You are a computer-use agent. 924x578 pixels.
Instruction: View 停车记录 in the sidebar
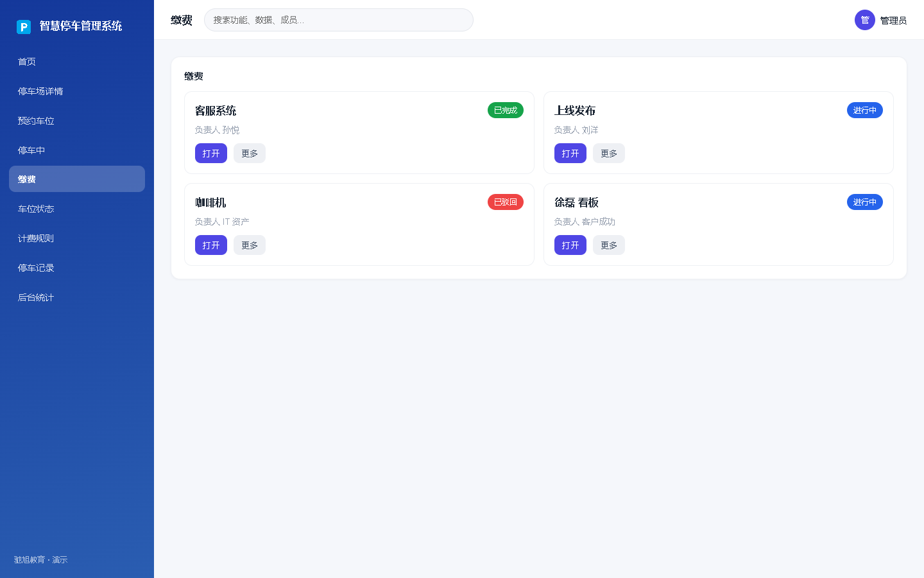(x=77, y=268)
